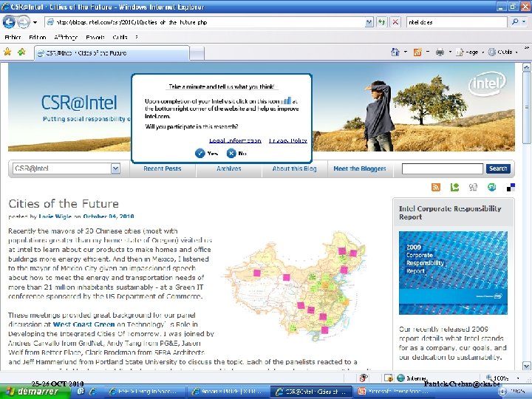Open the Home dropdown arrow

pyautogui.click(x=405, y=52)
